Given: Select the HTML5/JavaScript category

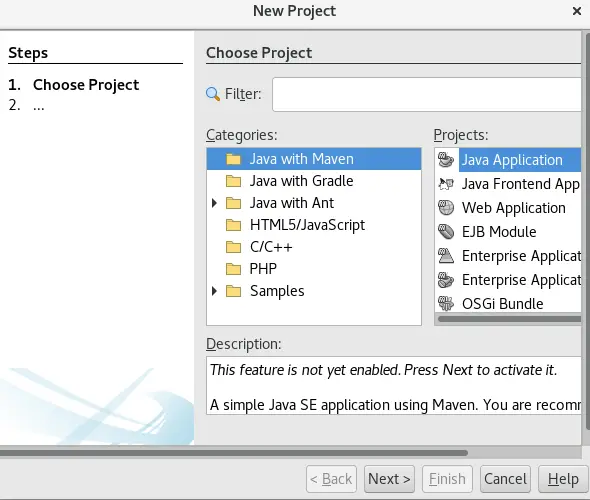Looking at the screenshot, I should pyautogui.click(x=307, y=225).
